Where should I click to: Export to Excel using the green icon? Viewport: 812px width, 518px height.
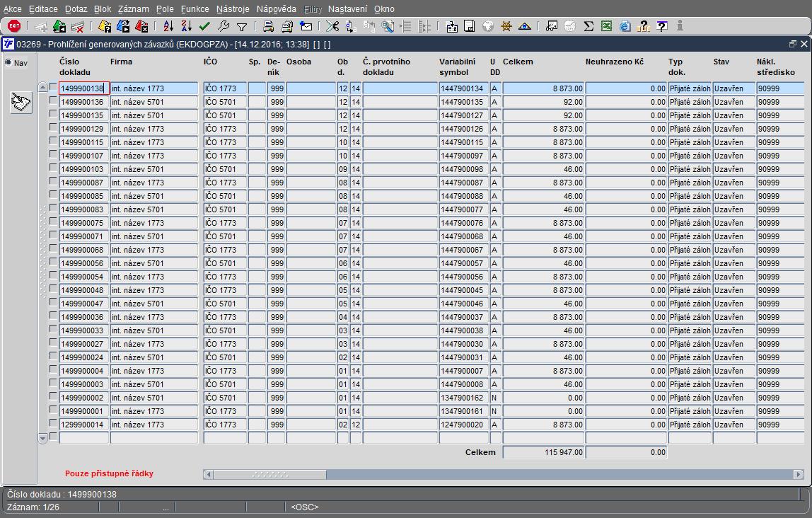click(x=606, y=26)
